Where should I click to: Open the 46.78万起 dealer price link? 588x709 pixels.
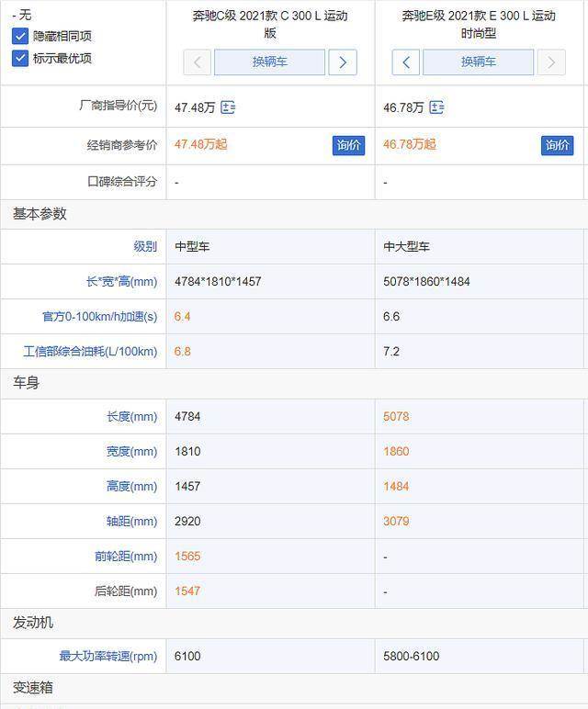(x=410, y=145)
